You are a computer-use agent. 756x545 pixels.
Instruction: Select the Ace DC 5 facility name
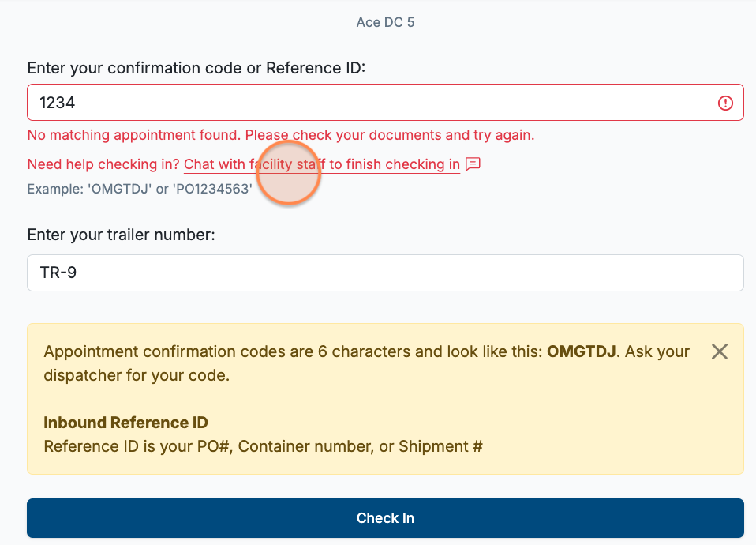[x=385, y=22]
